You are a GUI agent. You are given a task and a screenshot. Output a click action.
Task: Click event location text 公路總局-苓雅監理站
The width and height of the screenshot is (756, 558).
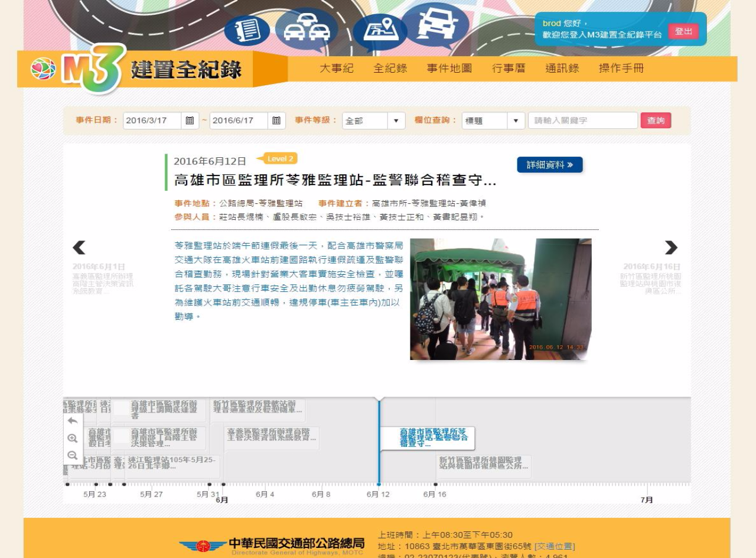(260, 203)
